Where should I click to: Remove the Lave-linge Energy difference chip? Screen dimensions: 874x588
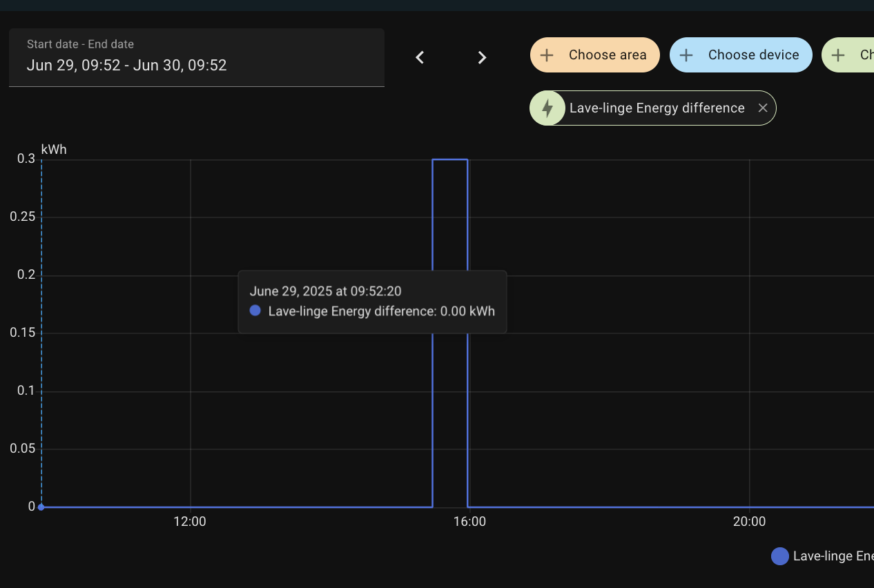763,108
